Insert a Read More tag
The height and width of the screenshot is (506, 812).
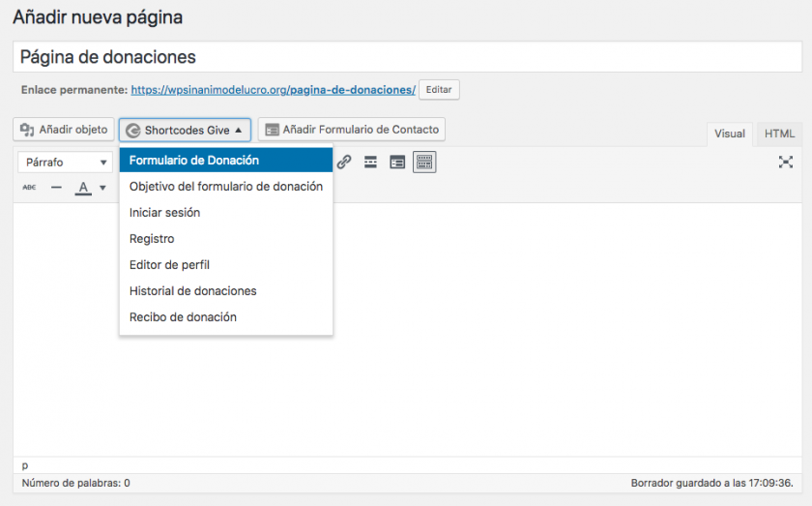370,163
